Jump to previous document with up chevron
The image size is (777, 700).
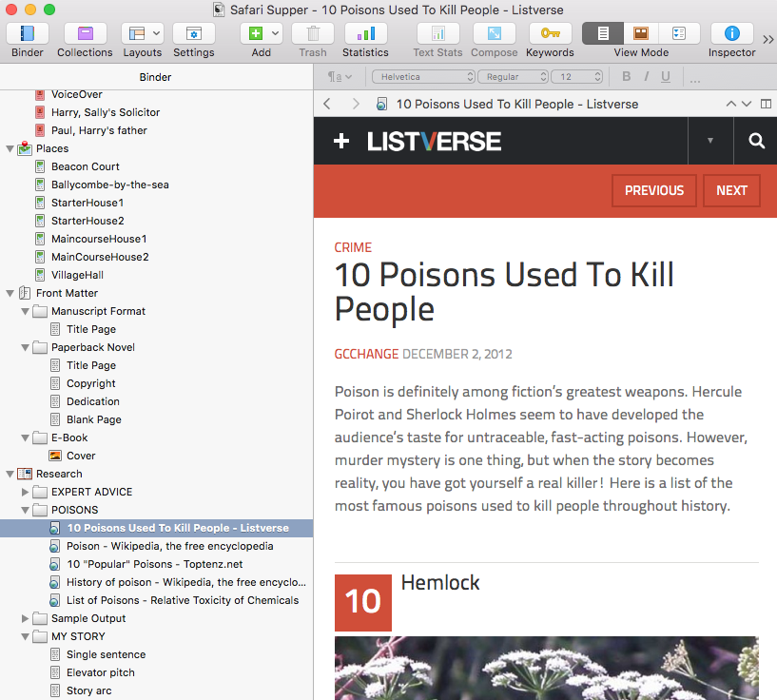point(731,104)
